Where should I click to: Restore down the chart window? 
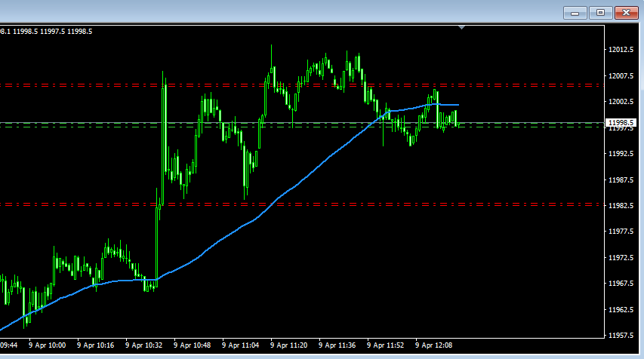click(x=601, y=13)
